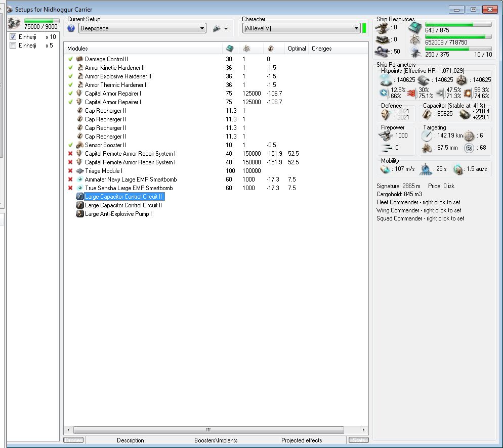Open the Character All level V dropdown

(x=356, y=28)
